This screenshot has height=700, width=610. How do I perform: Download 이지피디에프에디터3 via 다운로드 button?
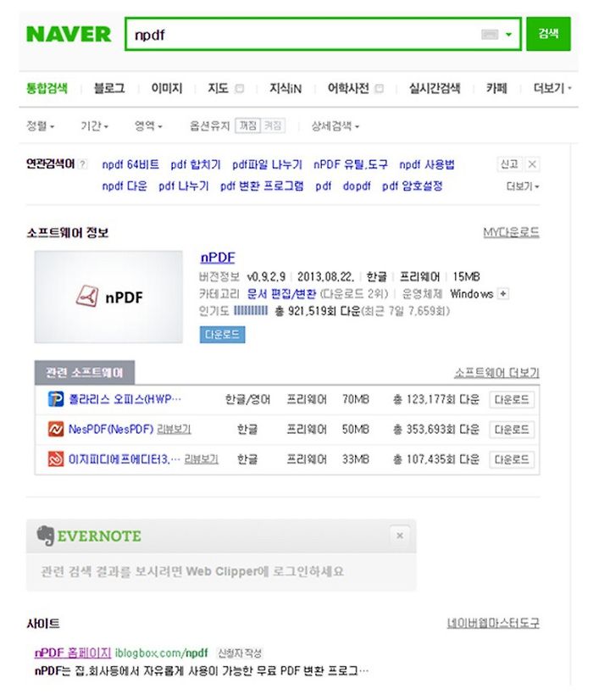point(512,459)
